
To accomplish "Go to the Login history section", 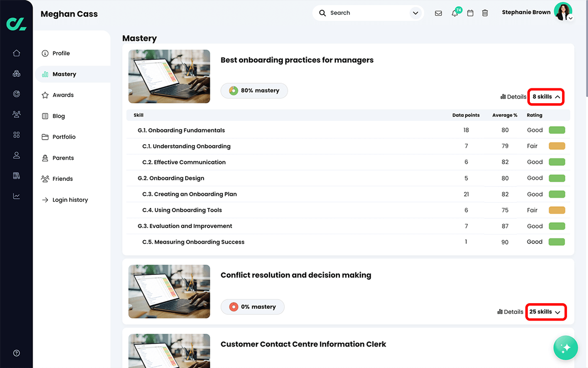I will (x=70, y=199).
